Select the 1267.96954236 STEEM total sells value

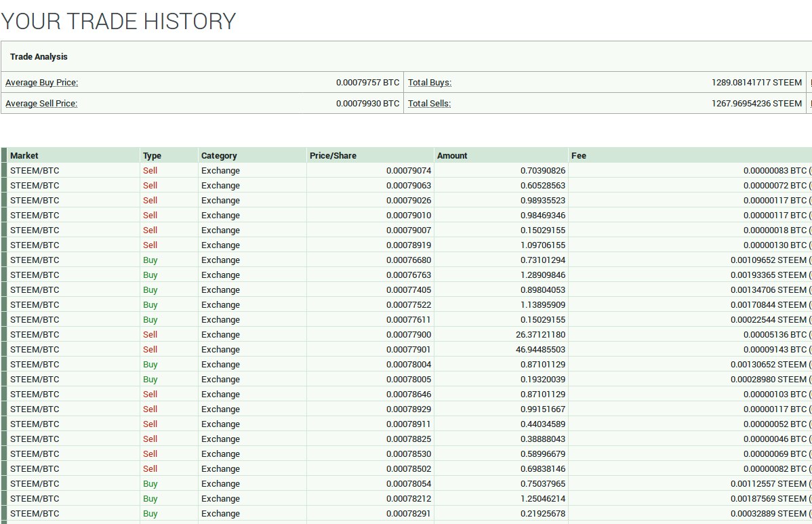coord(756,104)
